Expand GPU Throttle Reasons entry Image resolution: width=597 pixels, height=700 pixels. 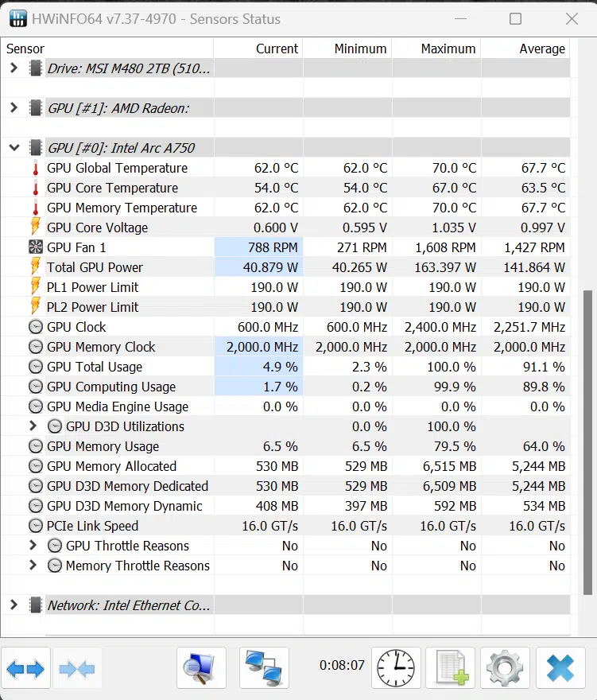tap(33, 545)
